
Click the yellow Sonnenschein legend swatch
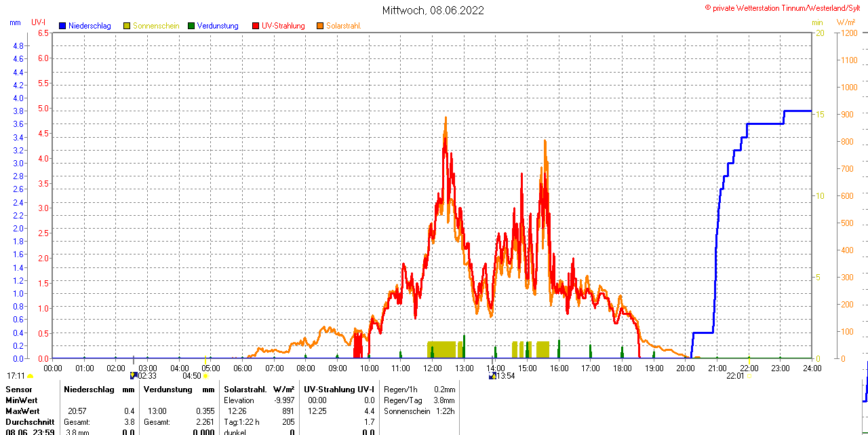point(127,26)
